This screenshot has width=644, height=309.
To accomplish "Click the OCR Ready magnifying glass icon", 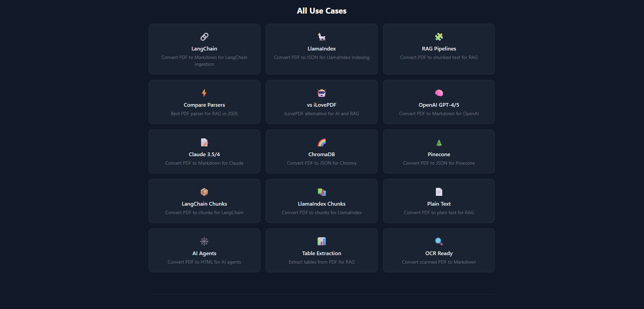I will (439, 241).
